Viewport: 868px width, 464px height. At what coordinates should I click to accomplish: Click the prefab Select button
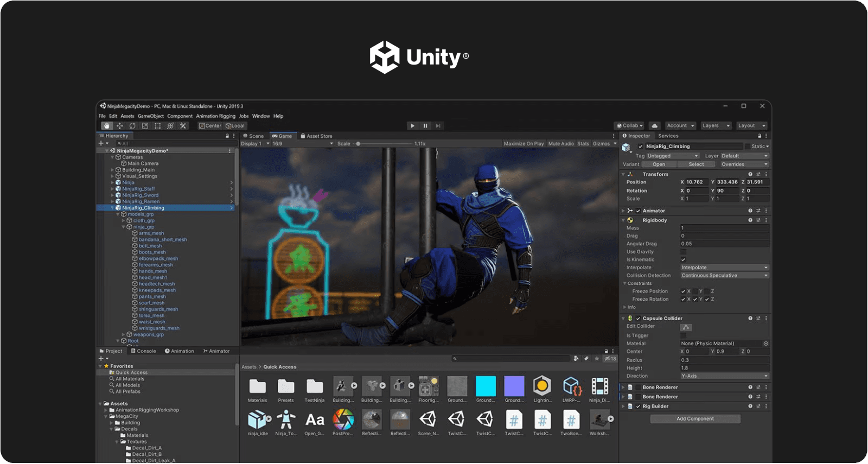(x=696, y=164)
